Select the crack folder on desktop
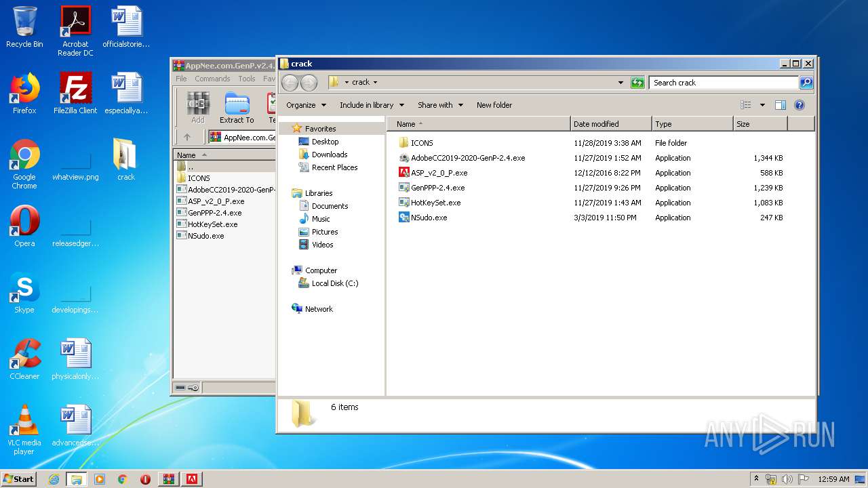868x488 pixels. coord(126,160)
